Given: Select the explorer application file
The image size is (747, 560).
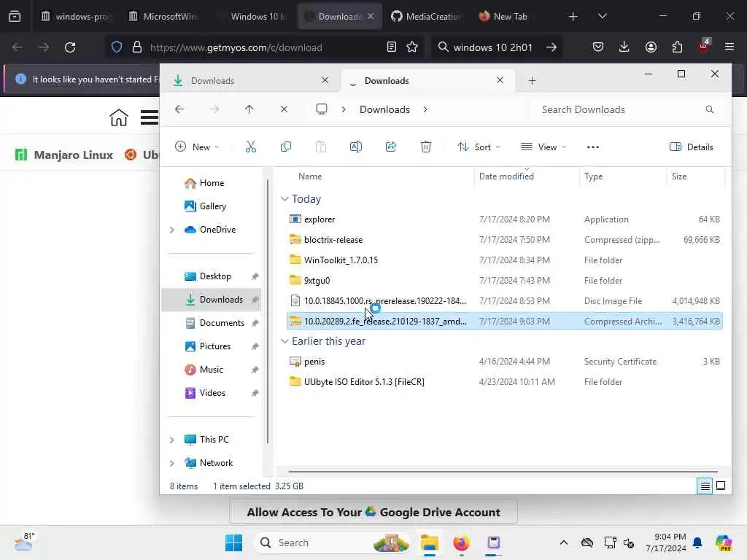Looking at the screenshot, I should tap(504, 219).
